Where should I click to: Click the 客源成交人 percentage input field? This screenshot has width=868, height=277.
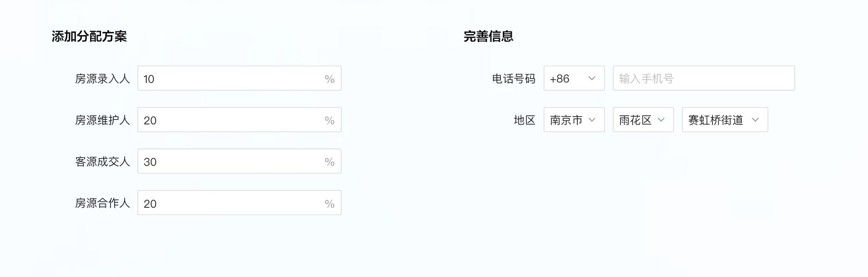pos(239,161)
